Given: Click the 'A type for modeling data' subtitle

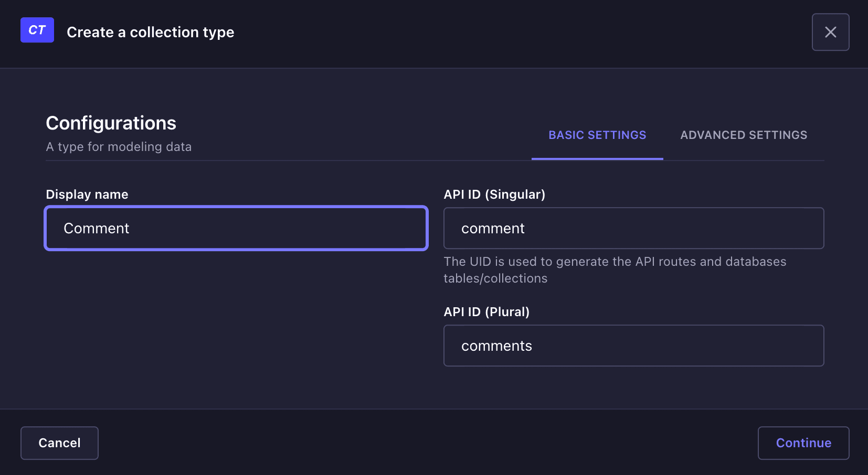Looking at the screenshot, I should 119,147.
